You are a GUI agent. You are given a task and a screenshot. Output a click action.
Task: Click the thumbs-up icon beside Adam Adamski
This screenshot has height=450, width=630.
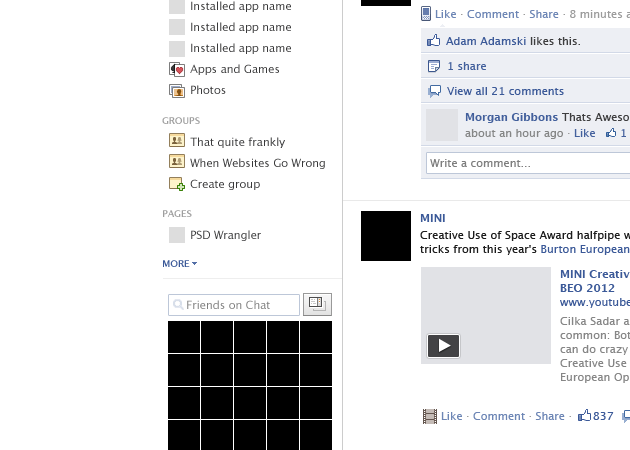tap(434, 41)
